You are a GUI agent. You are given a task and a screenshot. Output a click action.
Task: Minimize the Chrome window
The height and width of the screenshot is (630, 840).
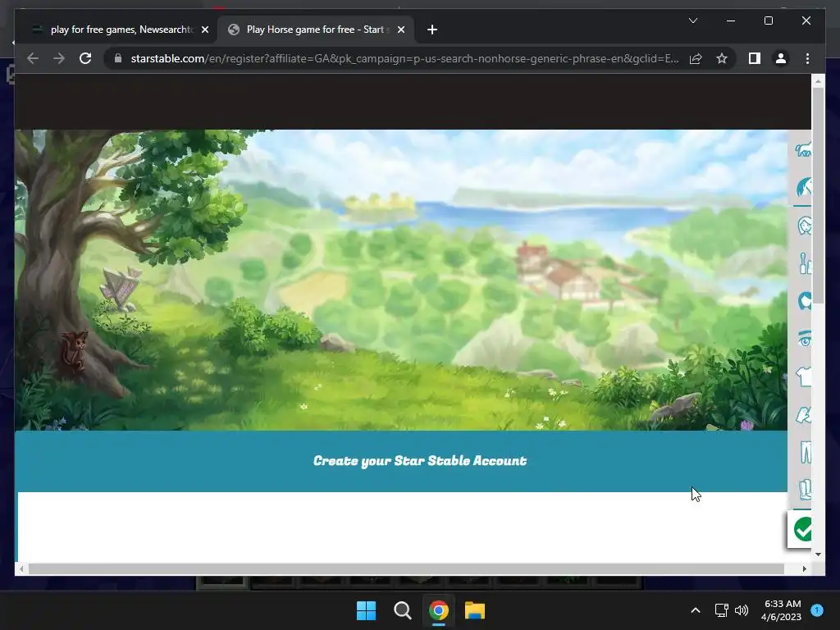[x=731, y=21]
